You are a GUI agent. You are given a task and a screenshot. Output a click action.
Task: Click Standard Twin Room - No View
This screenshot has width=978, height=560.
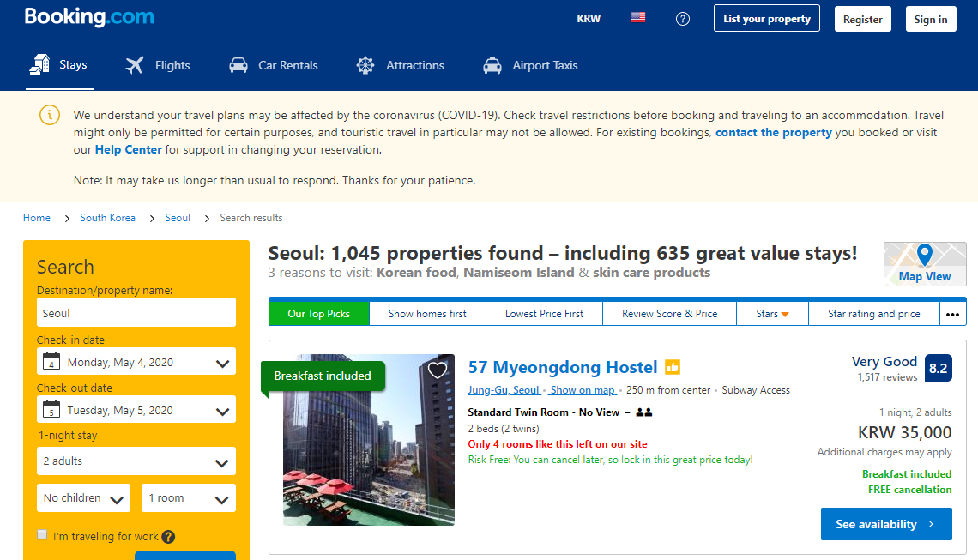[x=543, y=412]
